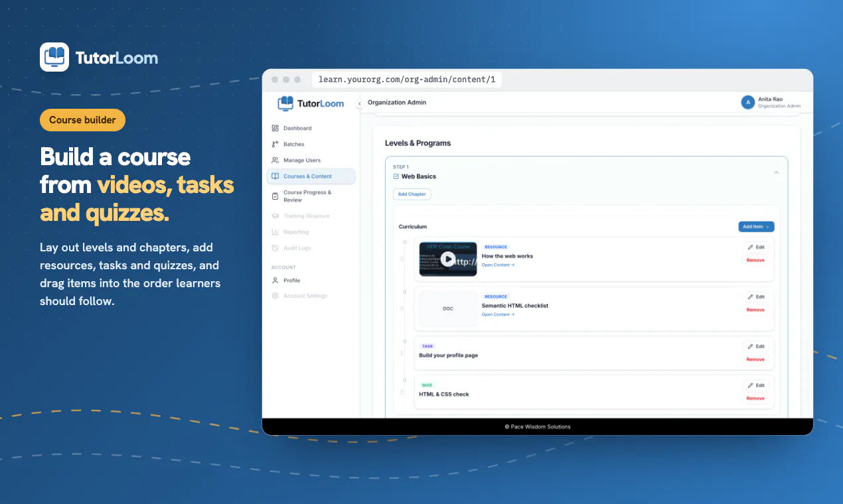Image resolution: width=843 pixels, height=504 pixels.
Task: Click the Web Basics step title
Action: pyautogui.click(x=419, y=176)
